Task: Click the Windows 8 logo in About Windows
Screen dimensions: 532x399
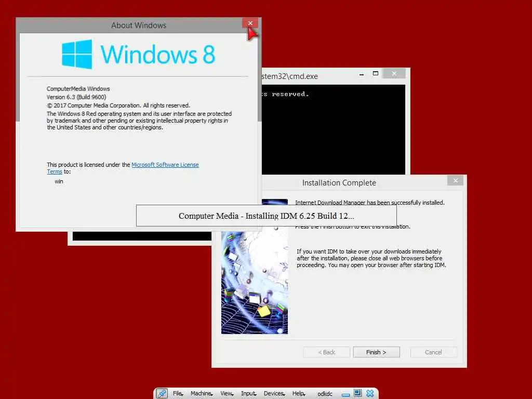Action: pyautogui.click(x=138, y=54)
